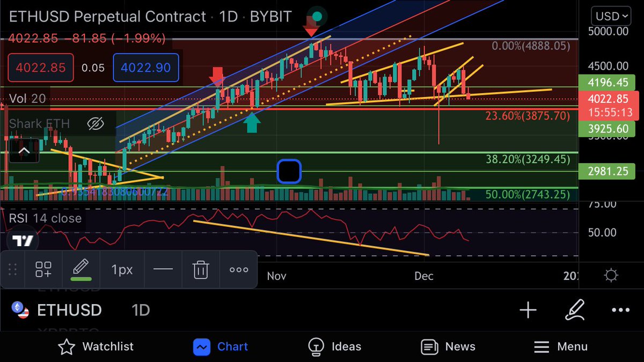Screen dimensions: 644x362
Task: Click the 3925.60 green price label
Action: (x=607, y=129)
